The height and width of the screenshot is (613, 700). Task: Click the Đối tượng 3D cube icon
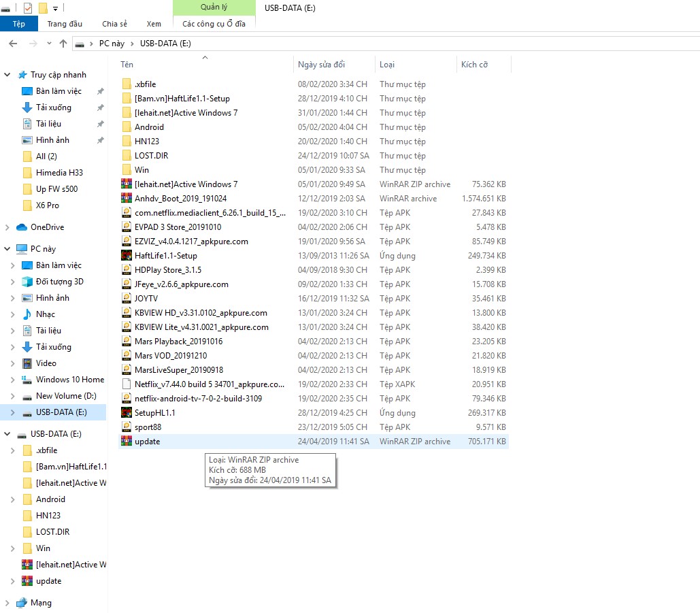27,282
